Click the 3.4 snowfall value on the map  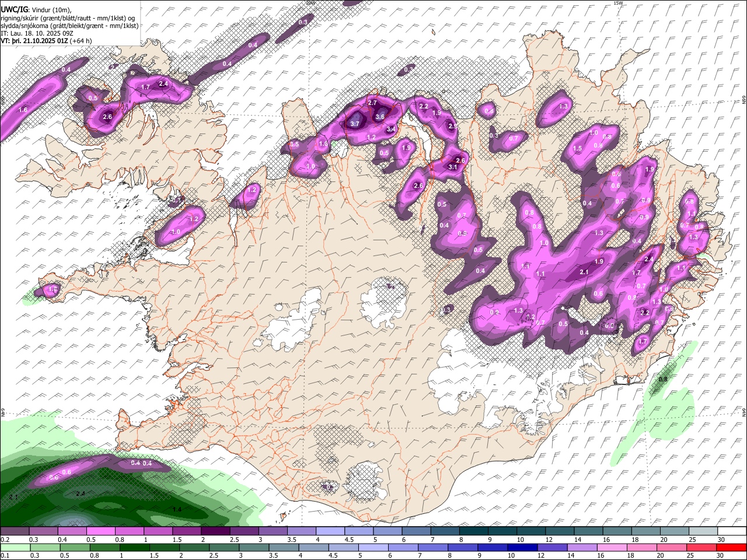[391, 129]
